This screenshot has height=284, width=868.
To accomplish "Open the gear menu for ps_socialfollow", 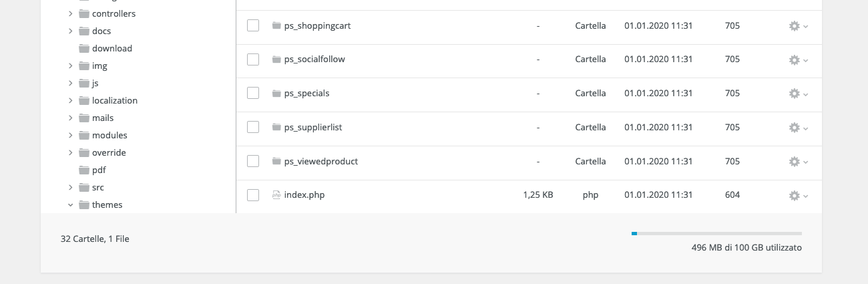I will 798,60.
